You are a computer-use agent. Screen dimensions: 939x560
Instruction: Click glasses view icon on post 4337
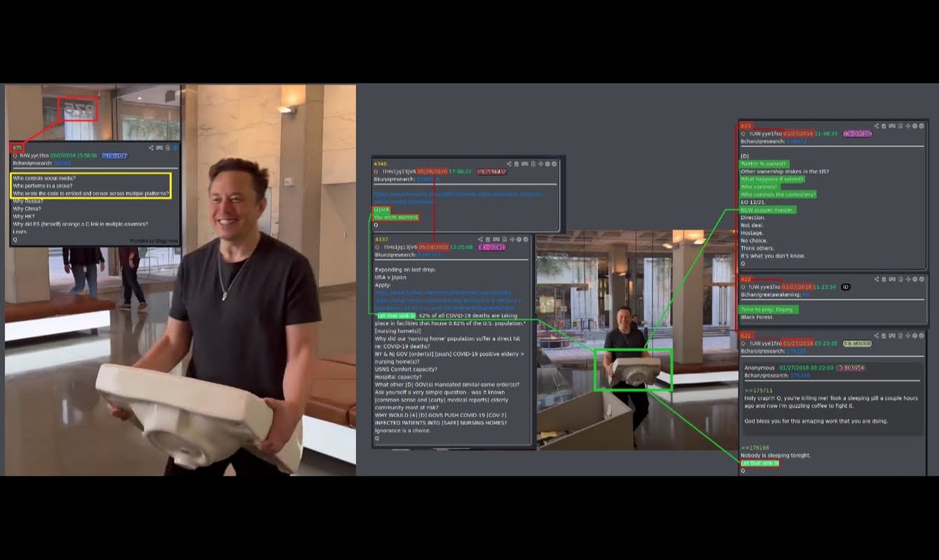[x=496, y=240]
